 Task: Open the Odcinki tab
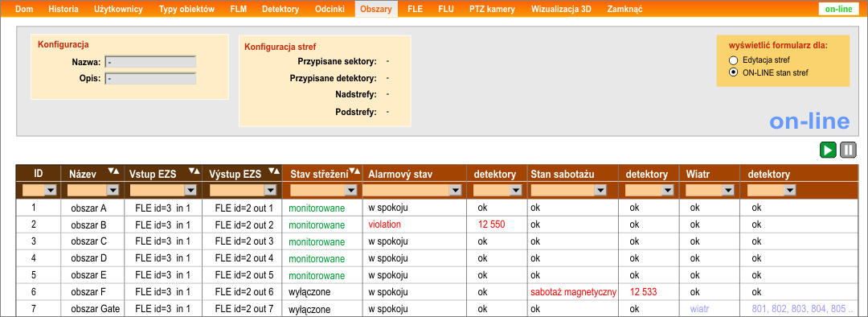(330, 9)
